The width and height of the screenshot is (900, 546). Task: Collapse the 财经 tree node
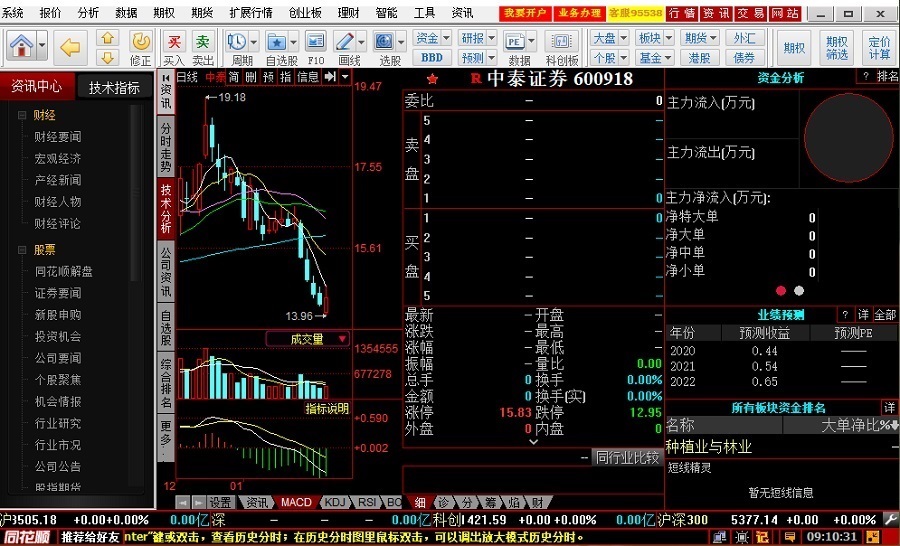(22, 115)
